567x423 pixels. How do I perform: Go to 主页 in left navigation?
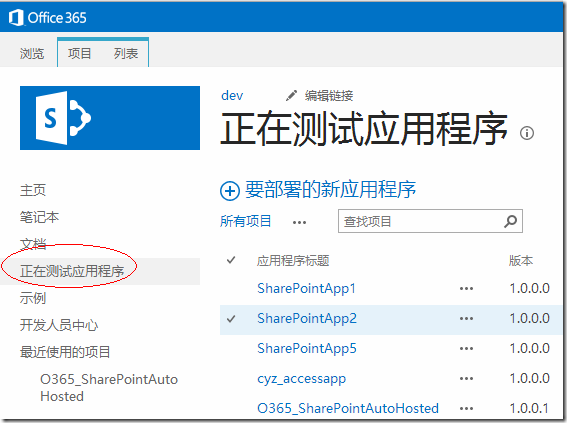pos(33,190)
